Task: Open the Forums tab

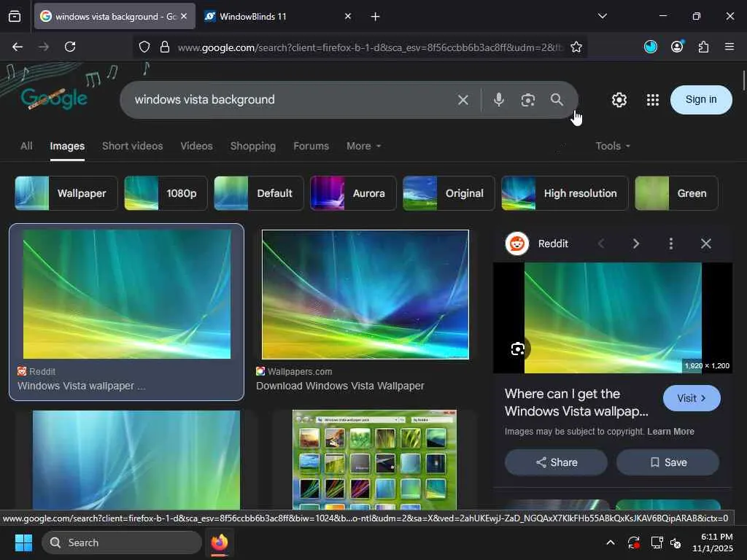Action: tap(311, 146)
